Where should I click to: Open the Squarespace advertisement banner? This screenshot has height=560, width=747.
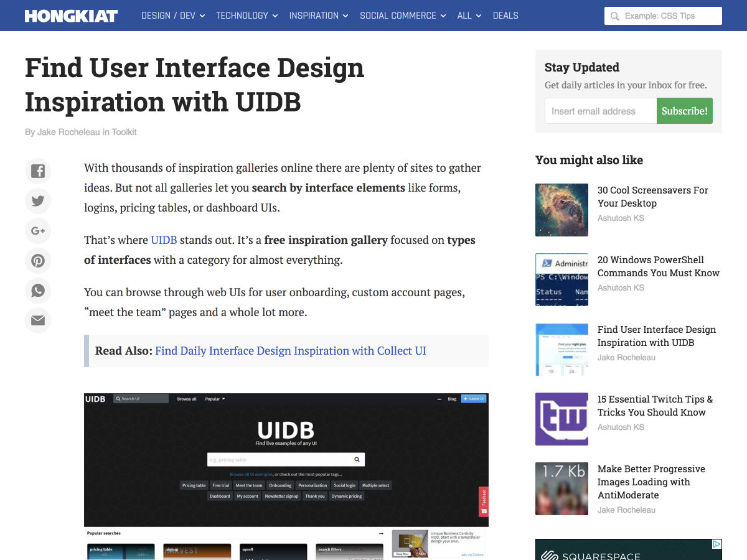(629, 549)
